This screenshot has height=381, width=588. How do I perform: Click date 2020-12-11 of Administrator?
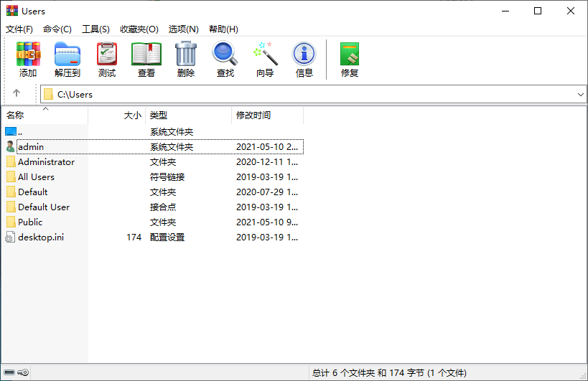(267, 162)
